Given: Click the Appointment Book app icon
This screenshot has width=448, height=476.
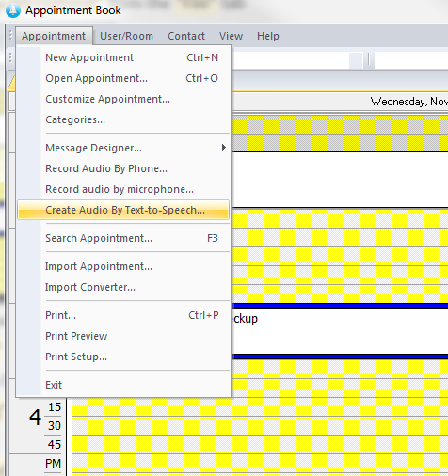Looking at the screenshot, I should click(13, 10).
